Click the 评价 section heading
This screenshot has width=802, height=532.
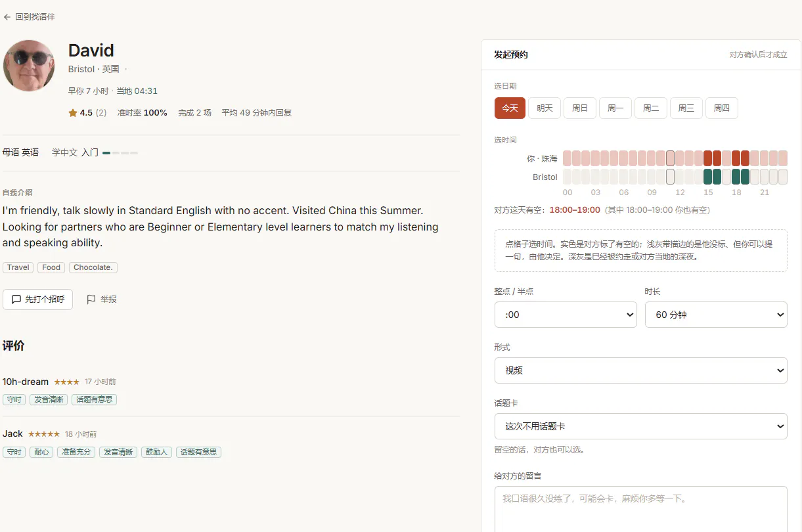tap(14, 346)
